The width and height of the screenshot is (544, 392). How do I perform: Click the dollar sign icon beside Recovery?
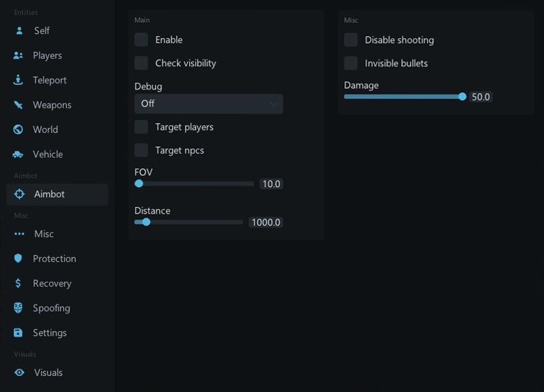click(x=18, y=283)
